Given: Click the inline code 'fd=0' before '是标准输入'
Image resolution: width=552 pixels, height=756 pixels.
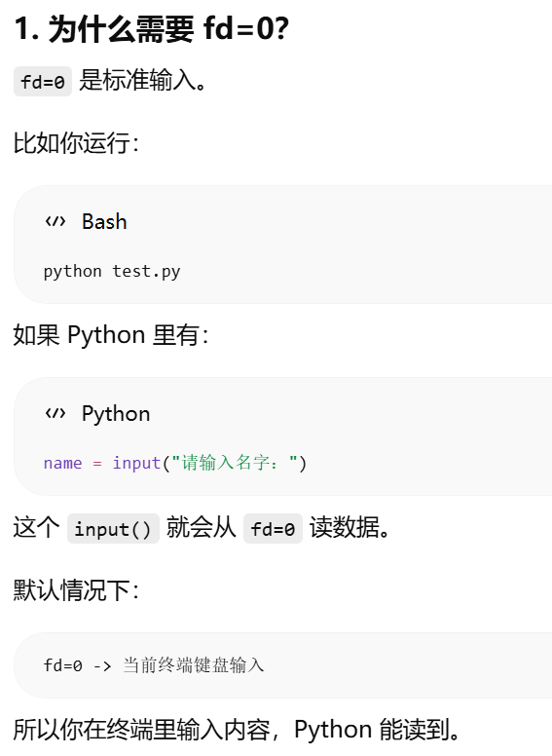Looking at the screenshot, I should click(43, 82).
